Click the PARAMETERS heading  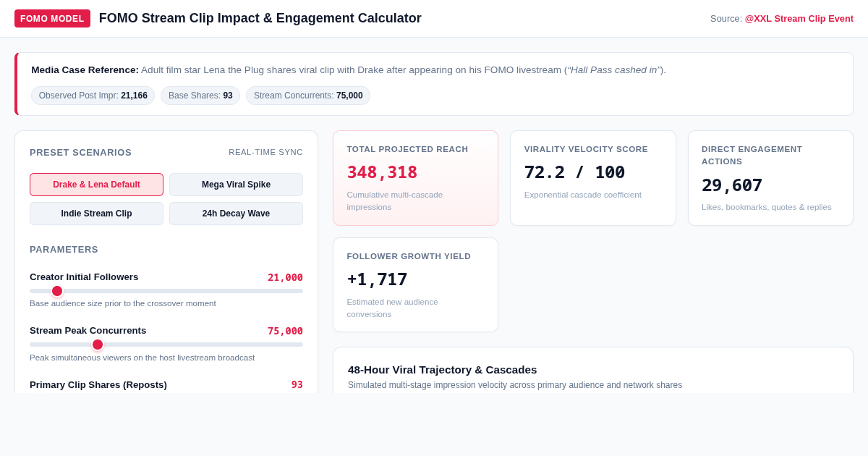(64, 249)
